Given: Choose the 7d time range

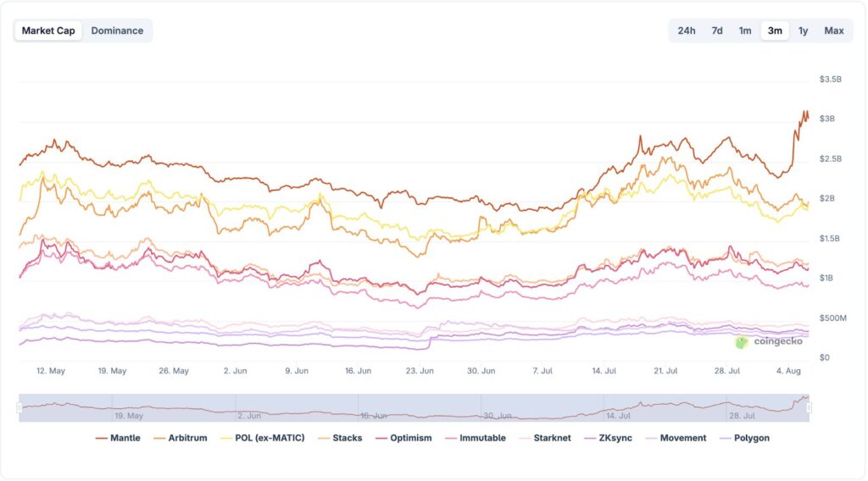Looking at the screenshot, I should [717, 30].
